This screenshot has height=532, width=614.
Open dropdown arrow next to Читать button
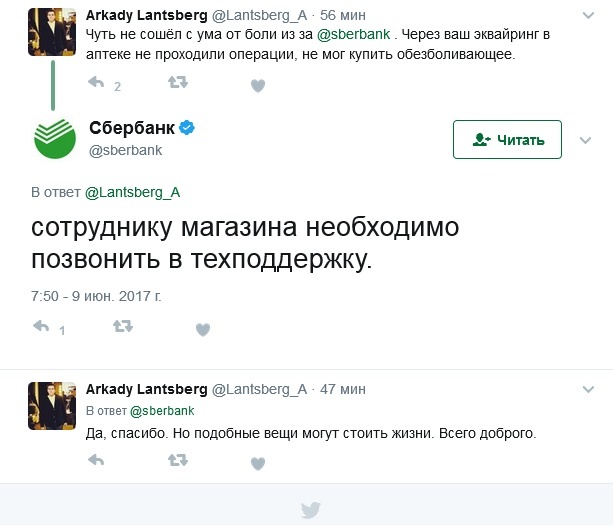click(x=585, y=140)
